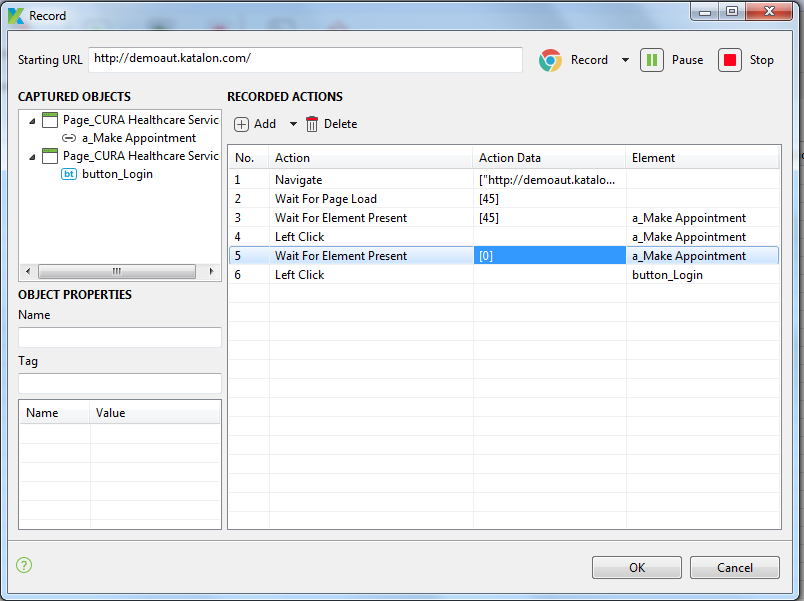Click the Record label
804x601 pixels.
(589, 60)
